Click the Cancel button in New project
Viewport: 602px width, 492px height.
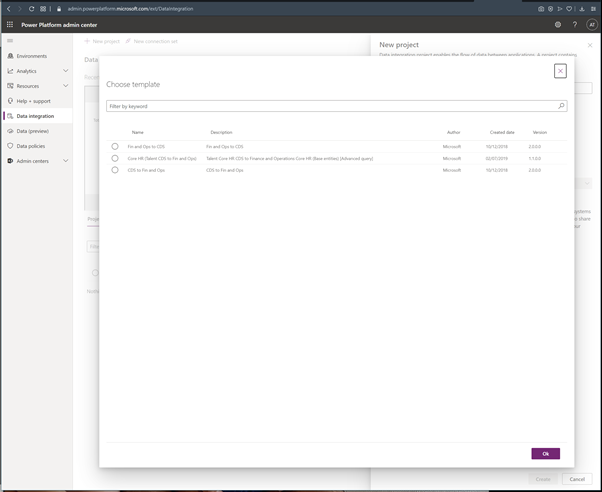(577, 479)
